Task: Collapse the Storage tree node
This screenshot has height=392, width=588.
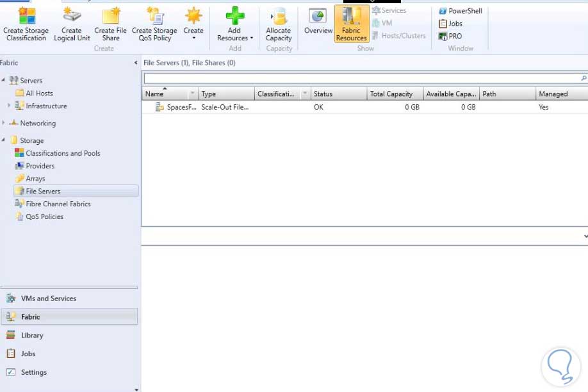Action: [x=3, y=140]
